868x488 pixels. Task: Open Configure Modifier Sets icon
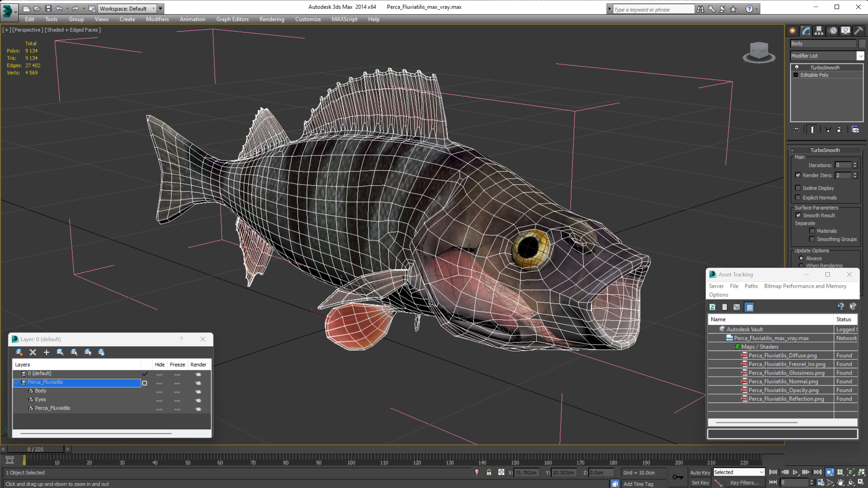855,129
